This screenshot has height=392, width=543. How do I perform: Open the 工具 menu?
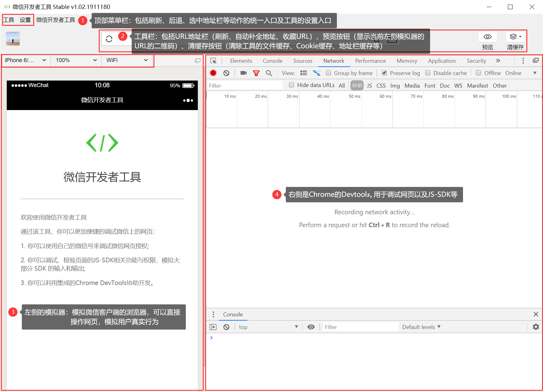coord(9,20)
